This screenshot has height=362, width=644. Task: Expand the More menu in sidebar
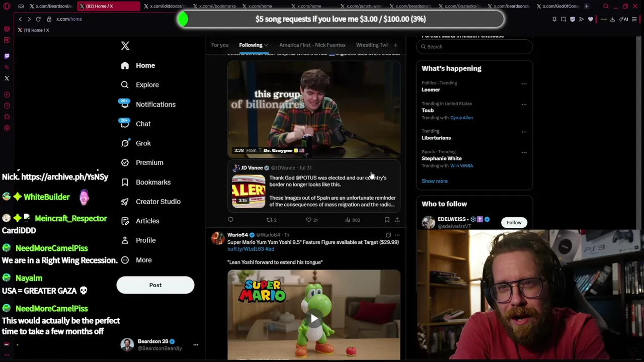[x=136, y=260]
